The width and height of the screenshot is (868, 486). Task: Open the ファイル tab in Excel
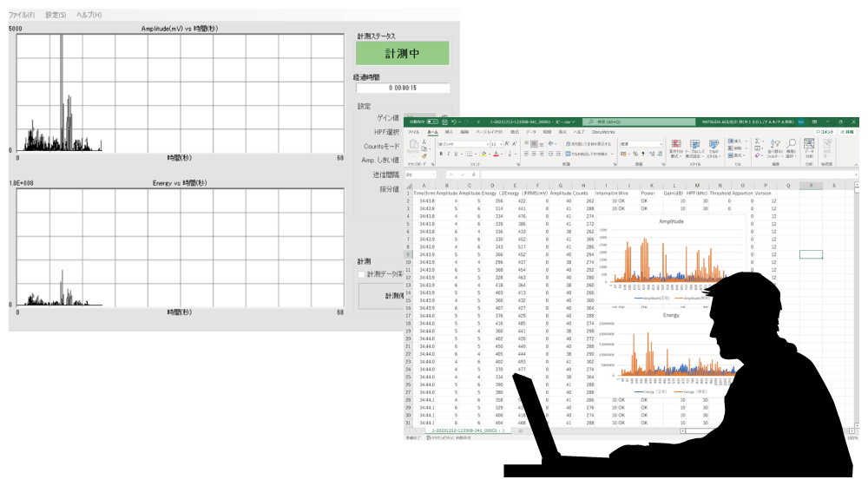click(413, 132)
